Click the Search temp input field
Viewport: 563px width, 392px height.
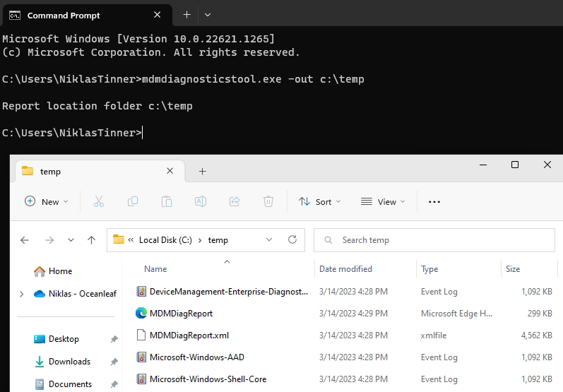(x=434, y=240)
